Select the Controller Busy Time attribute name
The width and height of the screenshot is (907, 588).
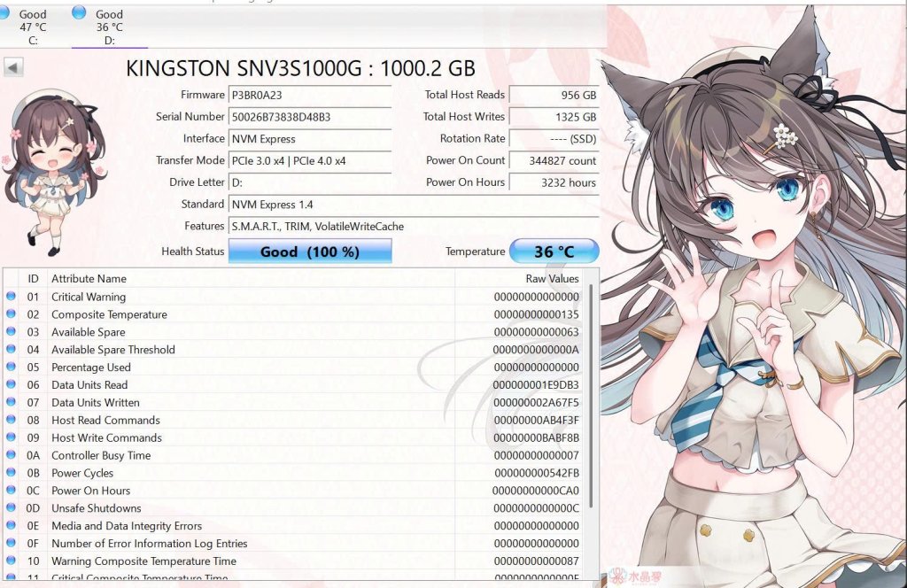(101, 455)
